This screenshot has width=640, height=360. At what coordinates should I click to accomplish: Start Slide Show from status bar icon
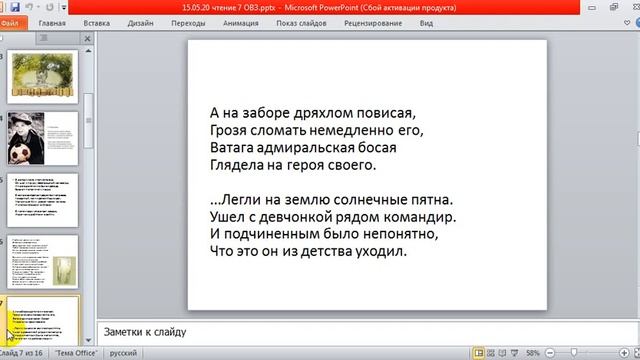click(x=515, y=353)
